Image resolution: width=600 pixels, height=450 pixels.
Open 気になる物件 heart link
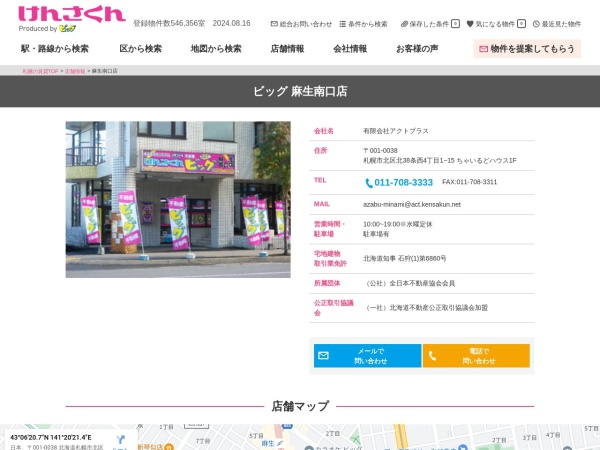tap(496, 24)
